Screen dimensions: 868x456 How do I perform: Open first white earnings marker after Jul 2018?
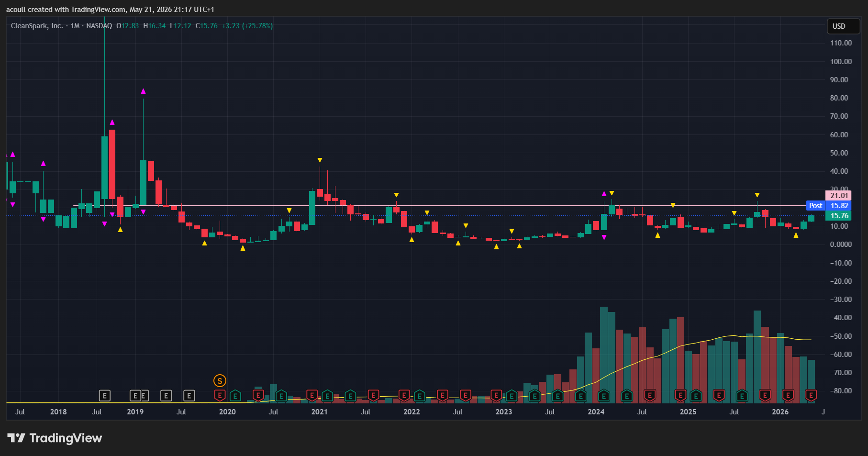(x=105, y=396)
